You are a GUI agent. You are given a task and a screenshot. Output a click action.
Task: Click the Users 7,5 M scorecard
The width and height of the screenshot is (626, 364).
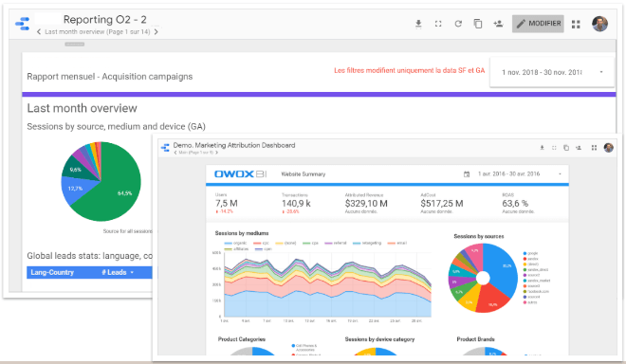click(x=227, y=203)
